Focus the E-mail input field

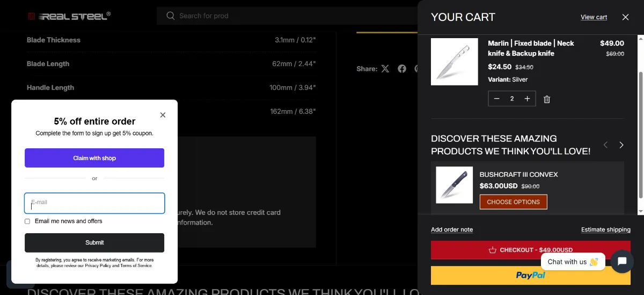(94, 203)
